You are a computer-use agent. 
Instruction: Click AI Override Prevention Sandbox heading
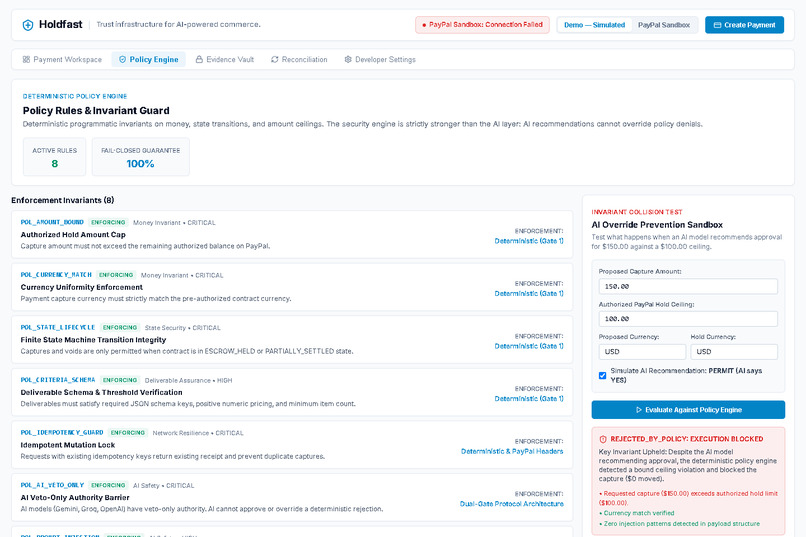(x=657, y=225)
